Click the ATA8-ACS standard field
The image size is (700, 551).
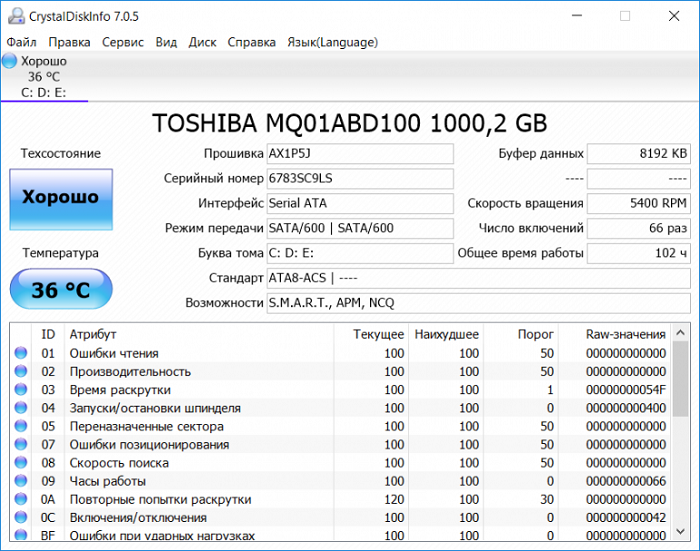pos(479,278)
